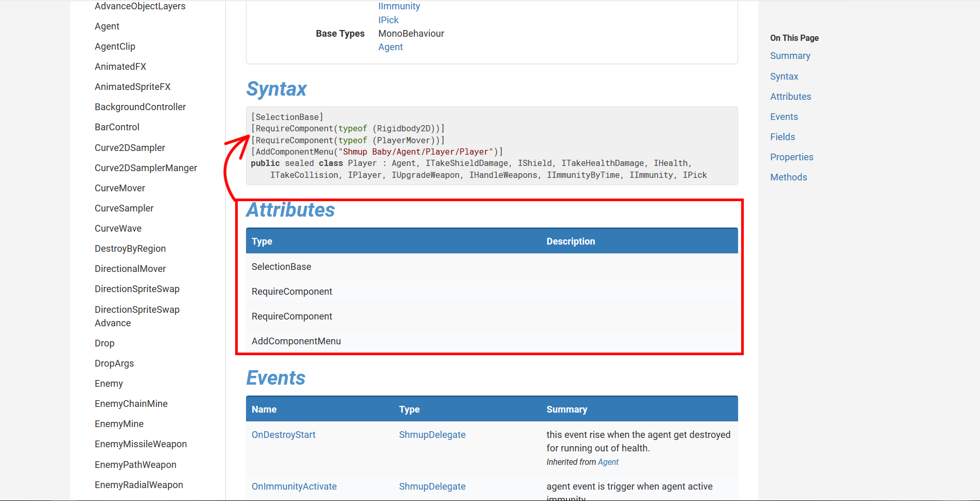
Task: Open the OnImmunityActivate event link
Action: coord(294,486)
